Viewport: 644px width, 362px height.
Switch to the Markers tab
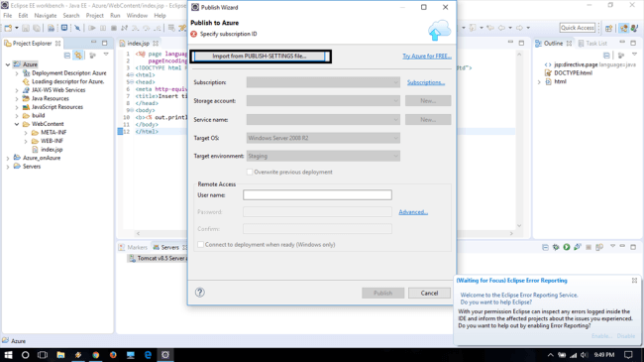tap(133, 247)
